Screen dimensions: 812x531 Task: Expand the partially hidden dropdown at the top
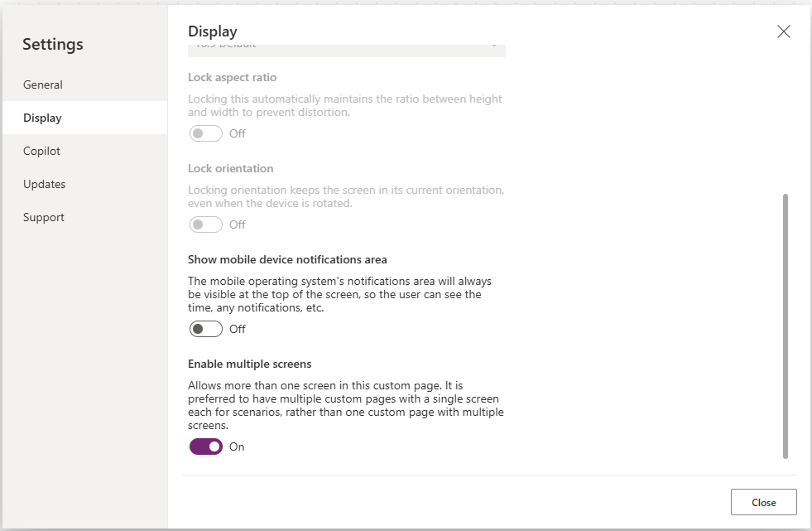click(x=346, y=49)
